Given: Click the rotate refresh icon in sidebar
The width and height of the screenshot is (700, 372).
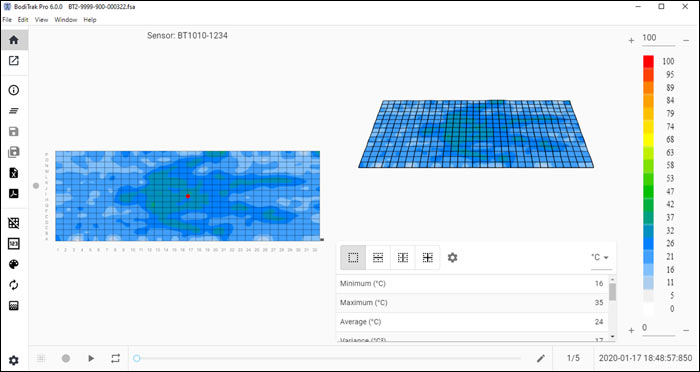Looking at the screenshot, I should tap(14, 285).
